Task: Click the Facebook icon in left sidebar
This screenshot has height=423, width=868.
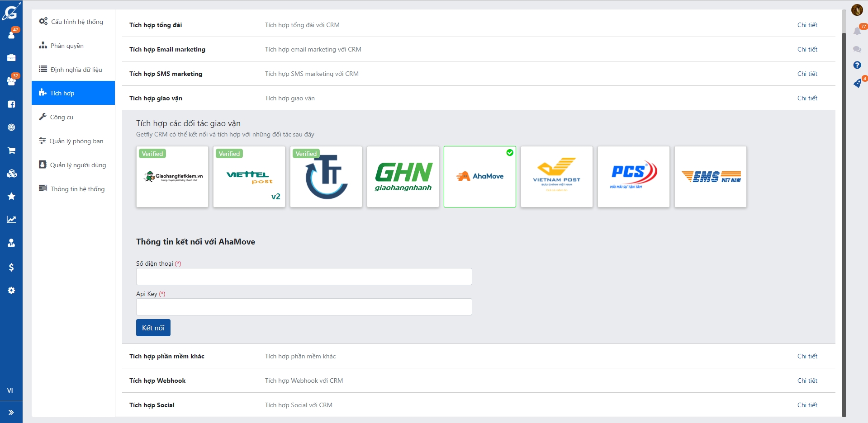Action: tap(11, 104)
